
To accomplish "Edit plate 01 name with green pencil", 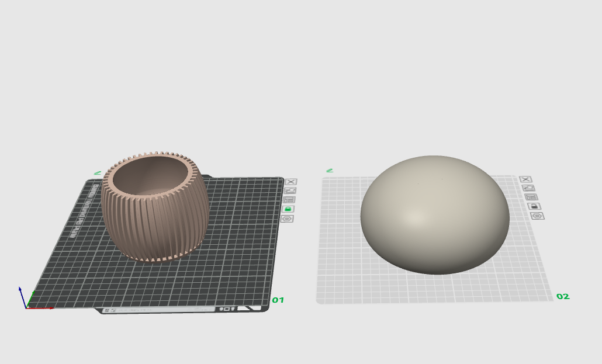I will click(x=97, y=173).
